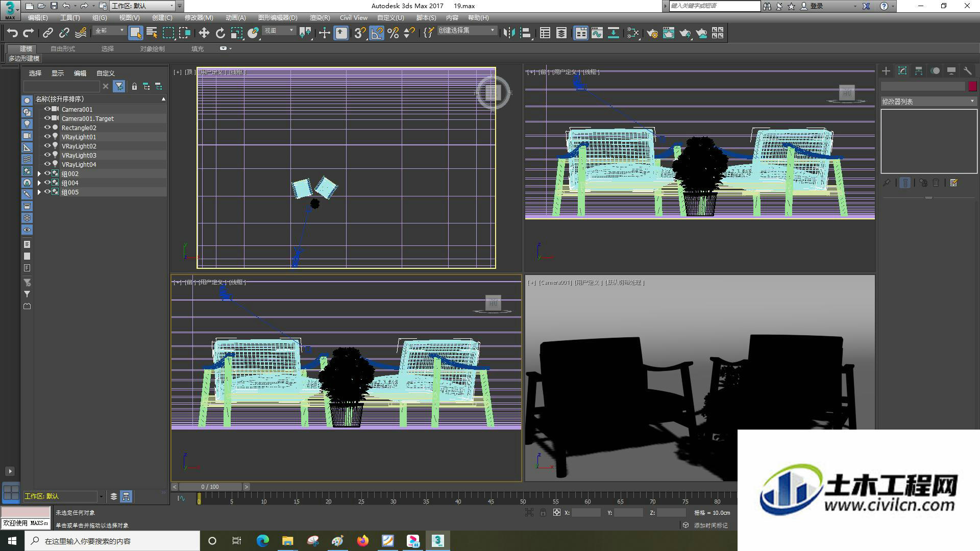This screenshot has height=551, width=980.
Task: Click 自定义 in scene explorer menu
Action: point(105,73)
